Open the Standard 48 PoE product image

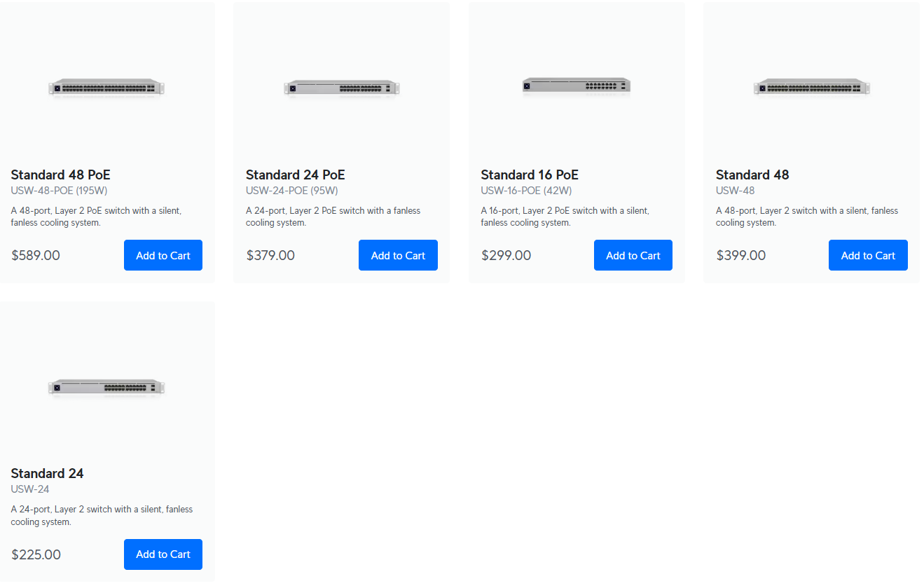(x=106, y=88)
